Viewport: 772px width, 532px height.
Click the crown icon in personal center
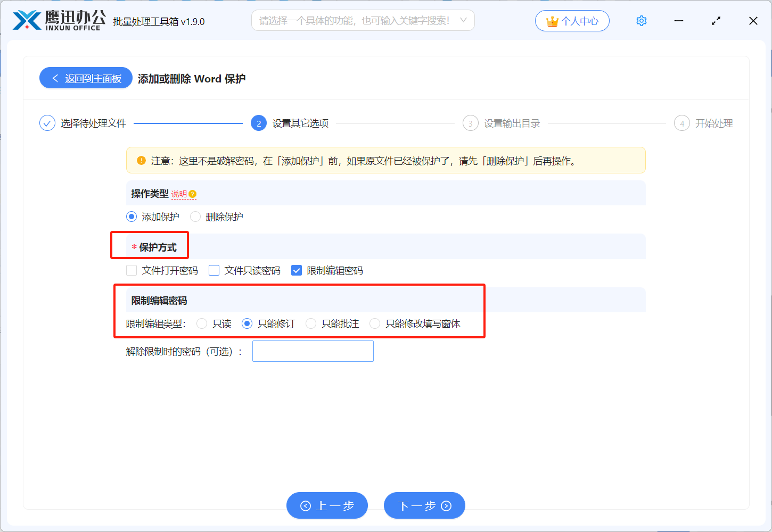click(552, 21)
